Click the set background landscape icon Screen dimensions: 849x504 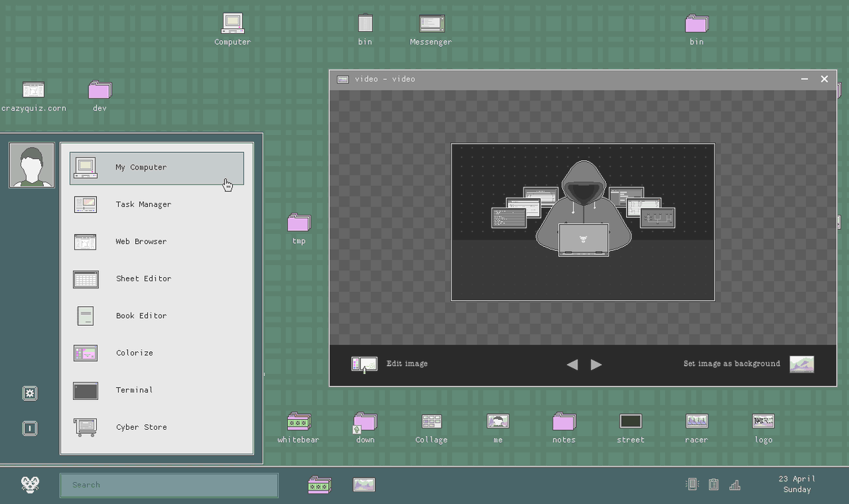pos(802,364)
